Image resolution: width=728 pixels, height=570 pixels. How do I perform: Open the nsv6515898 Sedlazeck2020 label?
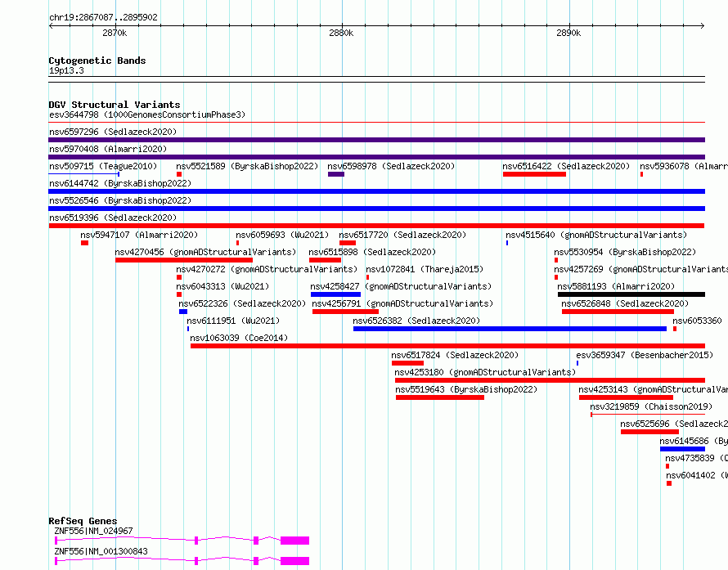coord(372,252)
